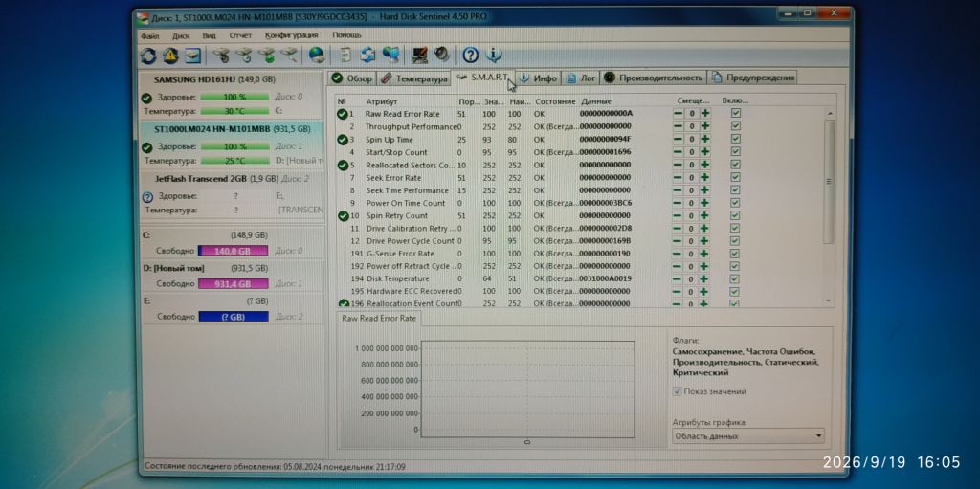Click the blue-framed disk toolbar icon
This screenshot has height=489, width=980.
(192, 56)
